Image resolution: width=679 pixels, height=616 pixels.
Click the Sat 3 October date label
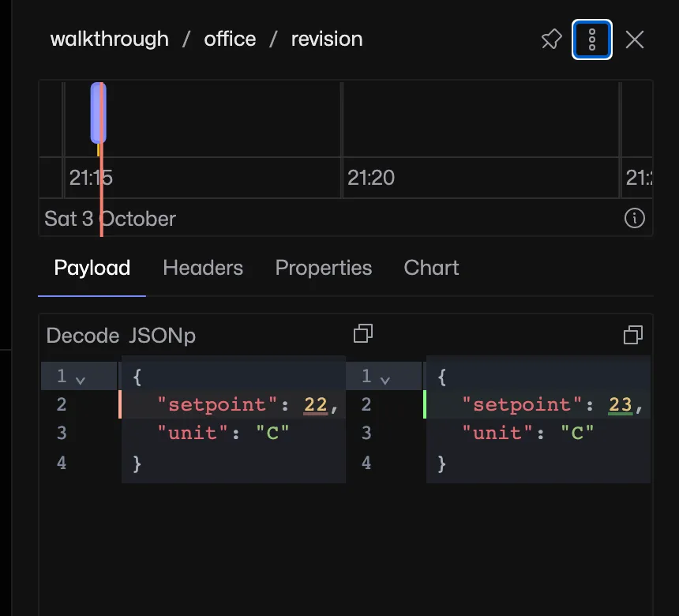click(x=110, y=219)
